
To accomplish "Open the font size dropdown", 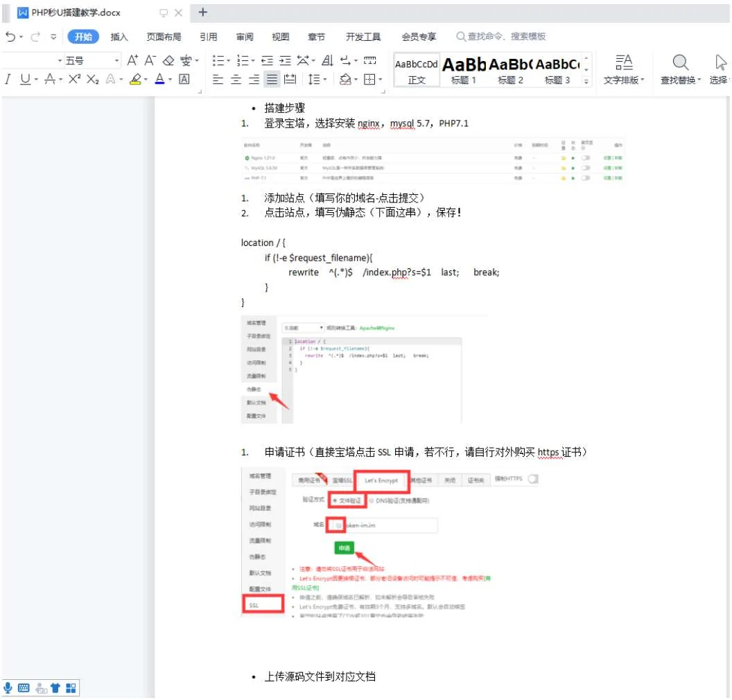I will 115,60.
